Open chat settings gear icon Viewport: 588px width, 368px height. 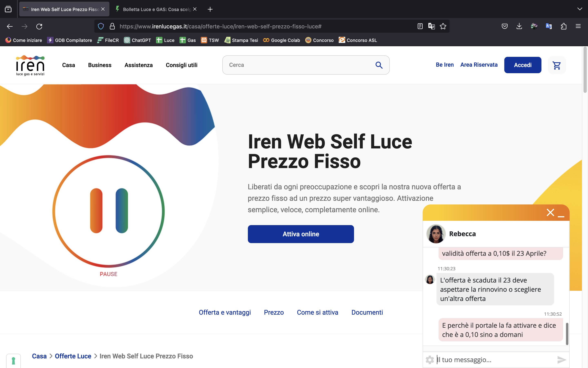(x=430, y=360)
